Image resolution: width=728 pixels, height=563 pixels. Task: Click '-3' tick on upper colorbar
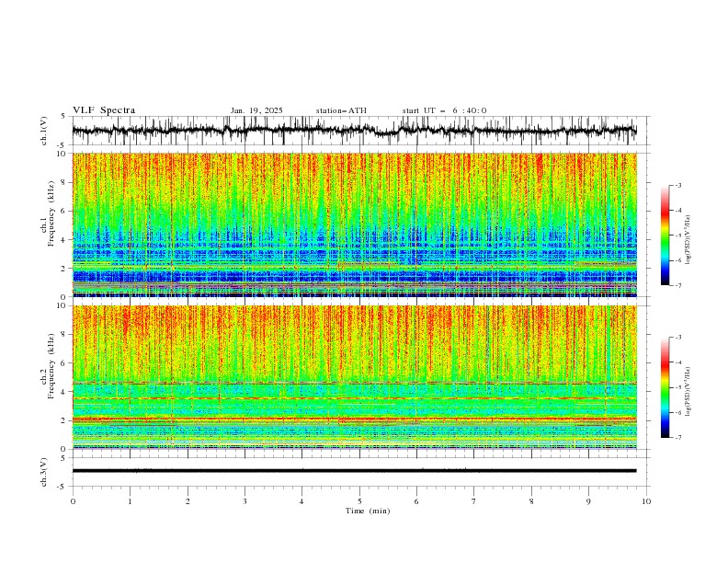(x=677, y=185)
